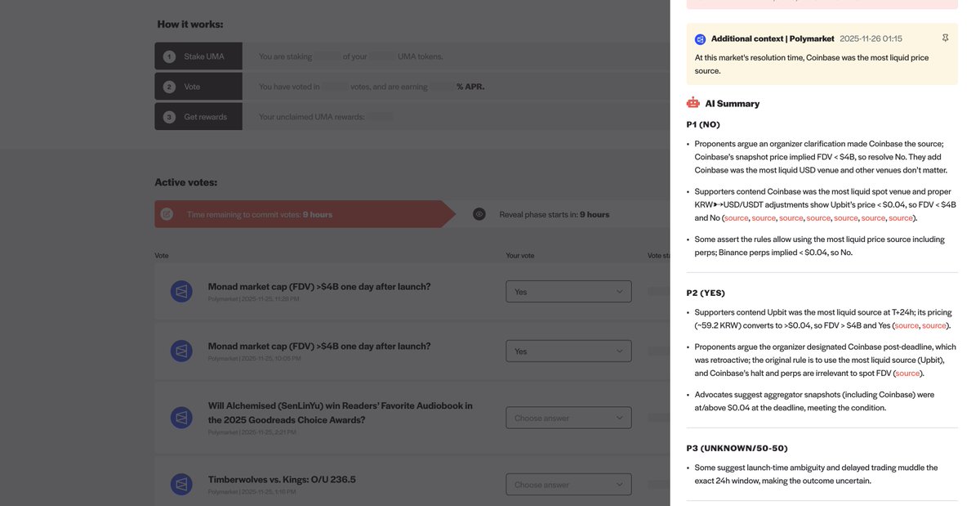The height and width of the screenshot is (506, 980).
Task: Click the 'P1 (NO)' section heading
Action: 704,124
